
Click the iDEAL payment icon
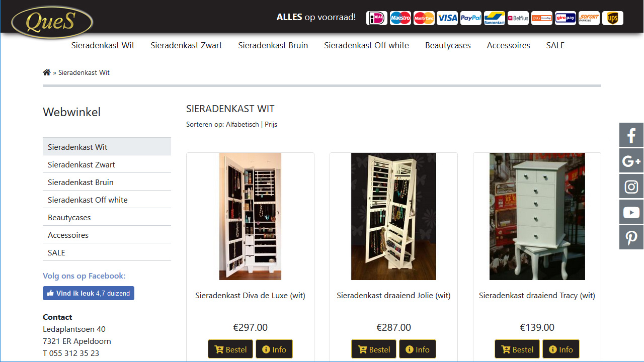tap(377, 18)
